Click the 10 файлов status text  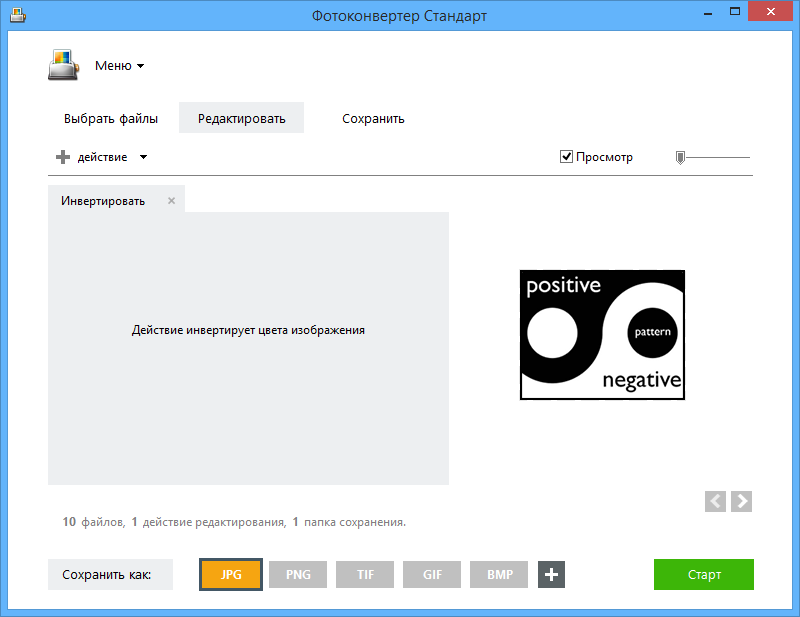pos(94,522)
